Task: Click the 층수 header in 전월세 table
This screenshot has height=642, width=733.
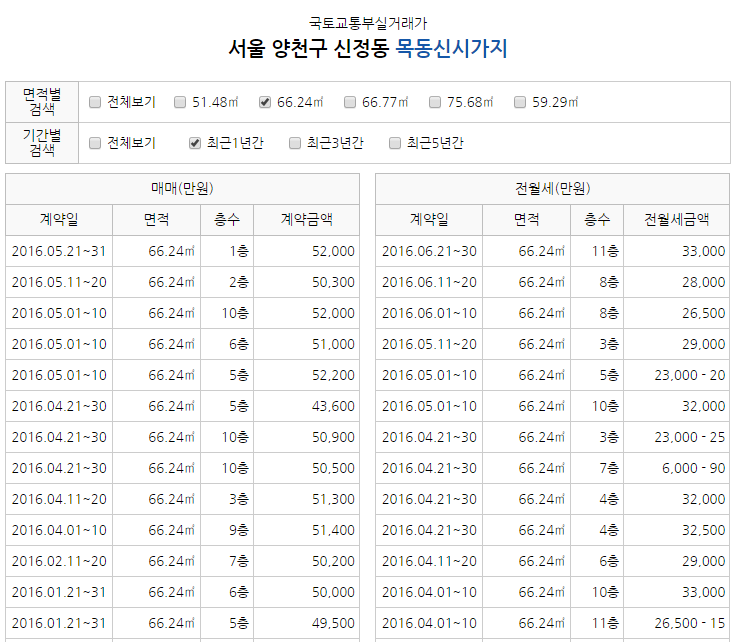Action: tap(597, 219)
